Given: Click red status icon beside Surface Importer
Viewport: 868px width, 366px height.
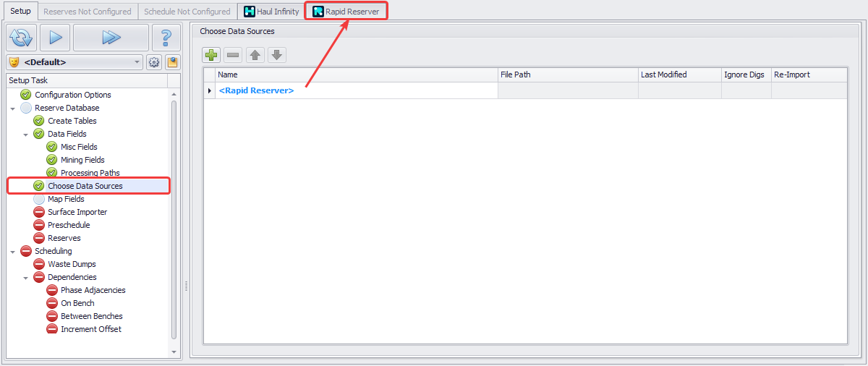Looking at the screenshot, I should pos(39,212).
